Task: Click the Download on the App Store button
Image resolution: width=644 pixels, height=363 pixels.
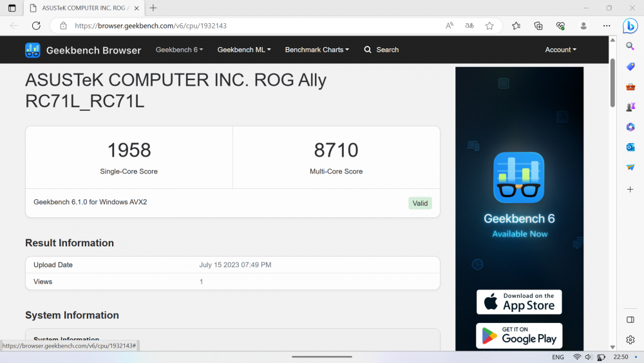Action: point(519,302)
